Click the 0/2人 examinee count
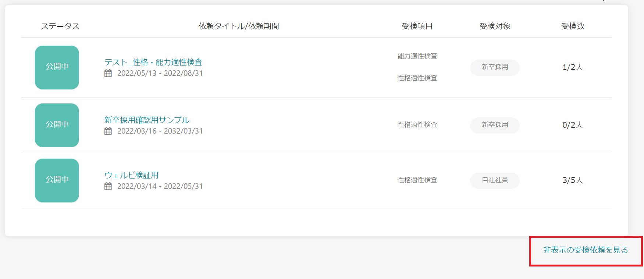 coord(572,125)
